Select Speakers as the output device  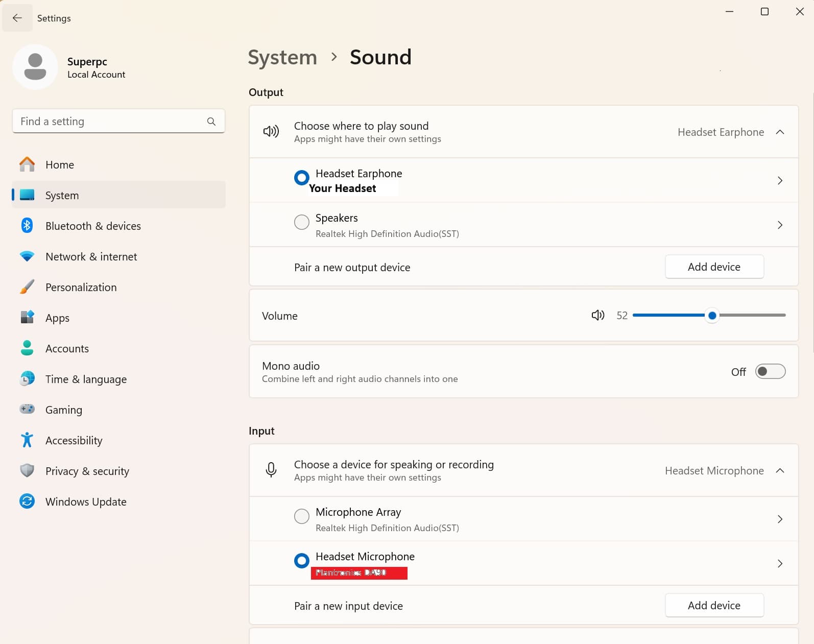click(302, 222)
